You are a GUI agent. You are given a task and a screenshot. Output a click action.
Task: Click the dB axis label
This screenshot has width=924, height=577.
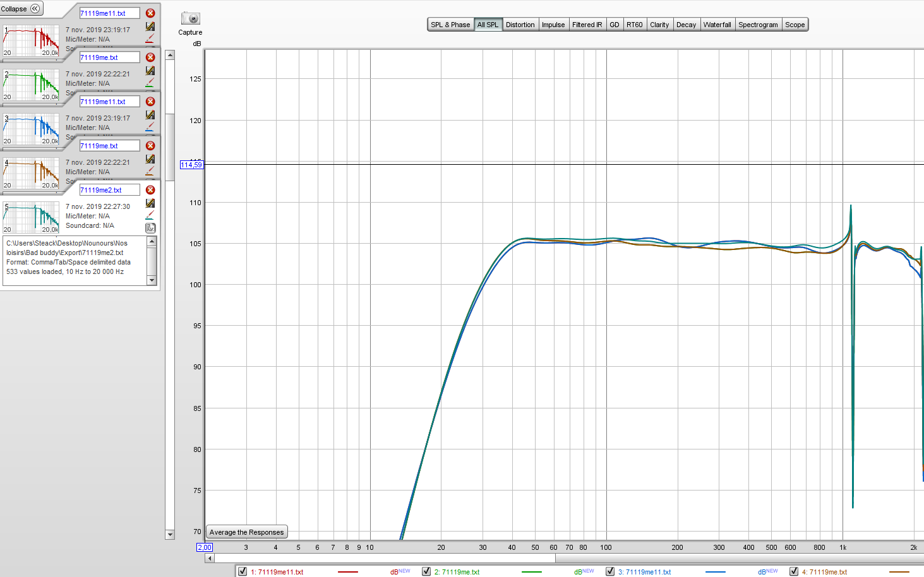[197, 44]
